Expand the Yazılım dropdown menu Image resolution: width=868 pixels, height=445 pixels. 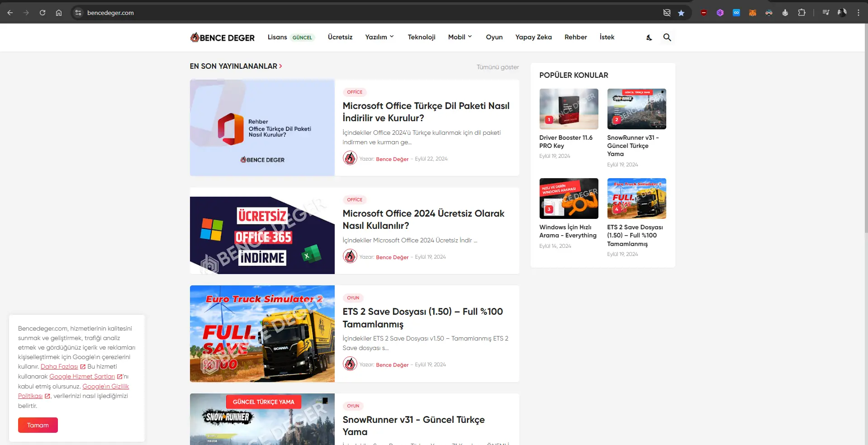(379, 37)
